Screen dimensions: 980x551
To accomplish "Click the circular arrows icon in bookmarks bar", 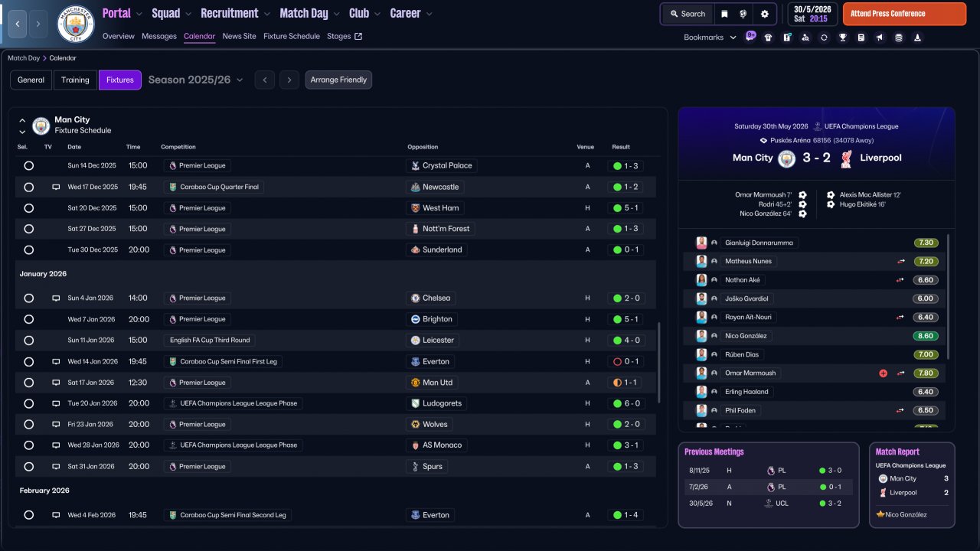I will 824,37.
